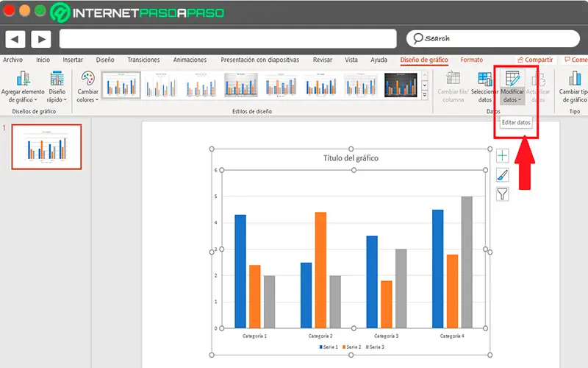Click Seleccionar datos icon
This screenshot has width=588, height=368.
(484, 87)
